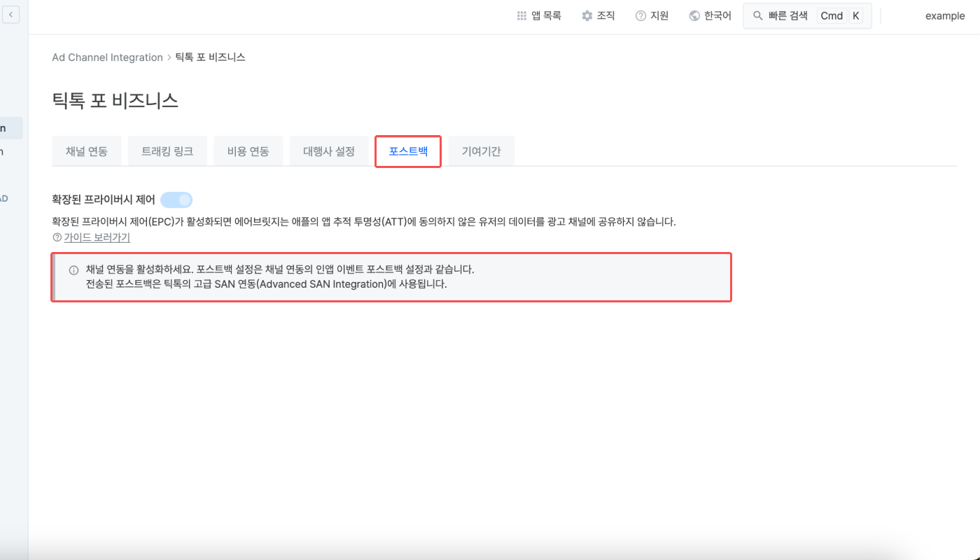Open the 가이드 보러가기 guide link

(x=97, y=238)
